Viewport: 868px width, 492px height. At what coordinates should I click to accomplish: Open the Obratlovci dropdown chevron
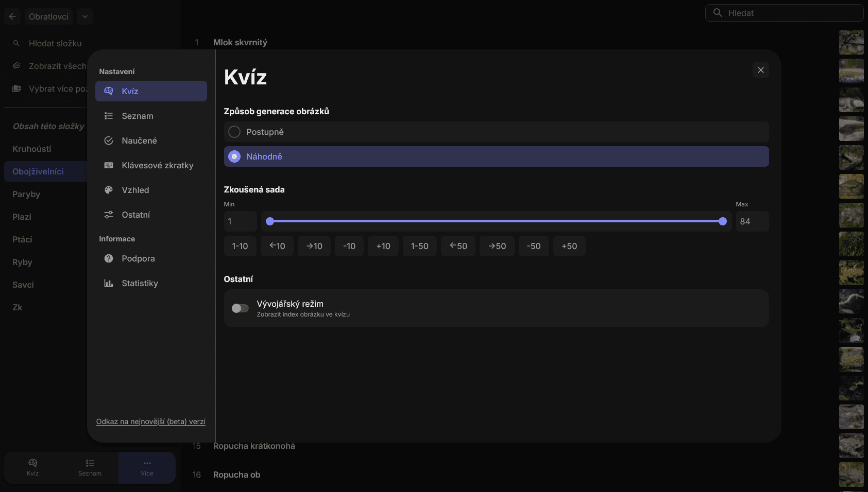click(85, 16)
